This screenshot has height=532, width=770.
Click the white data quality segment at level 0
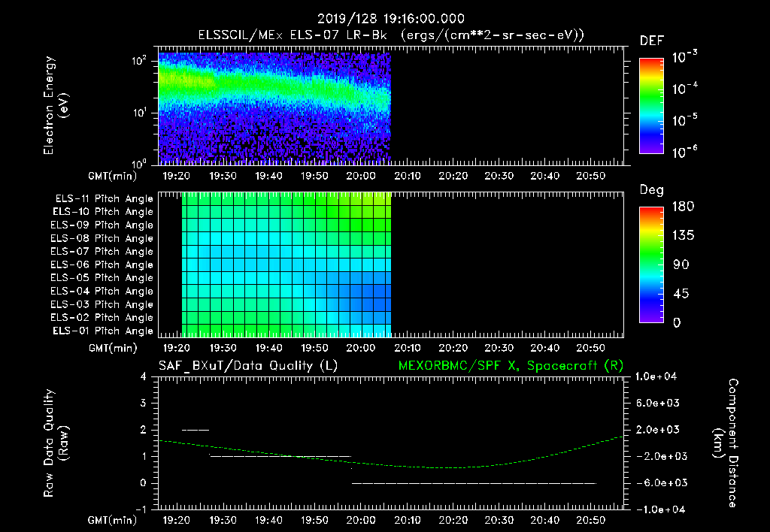click(x=474, y=483)
